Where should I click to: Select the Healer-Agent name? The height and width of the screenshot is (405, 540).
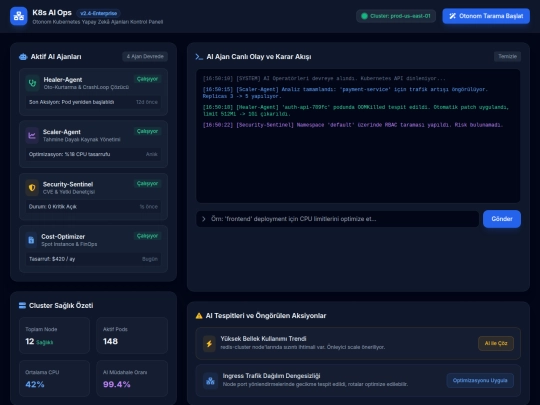[x=63, y=80]
